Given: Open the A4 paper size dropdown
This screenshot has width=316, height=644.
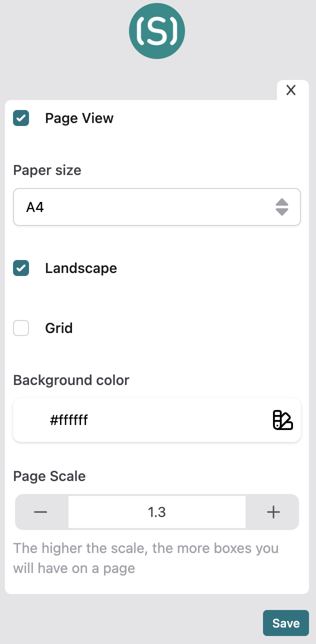Looking at the screenshot, I should (x=157, y=207).
